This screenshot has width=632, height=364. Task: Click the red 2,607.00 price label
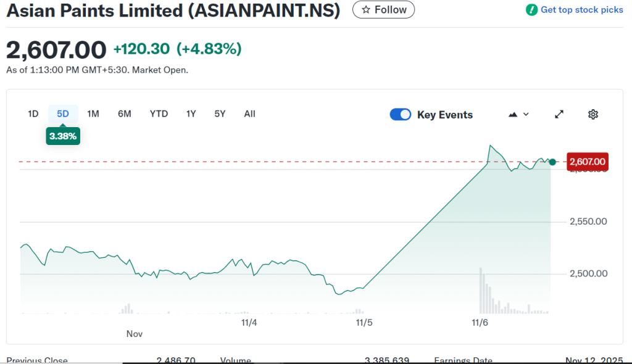tap(588, 162)
